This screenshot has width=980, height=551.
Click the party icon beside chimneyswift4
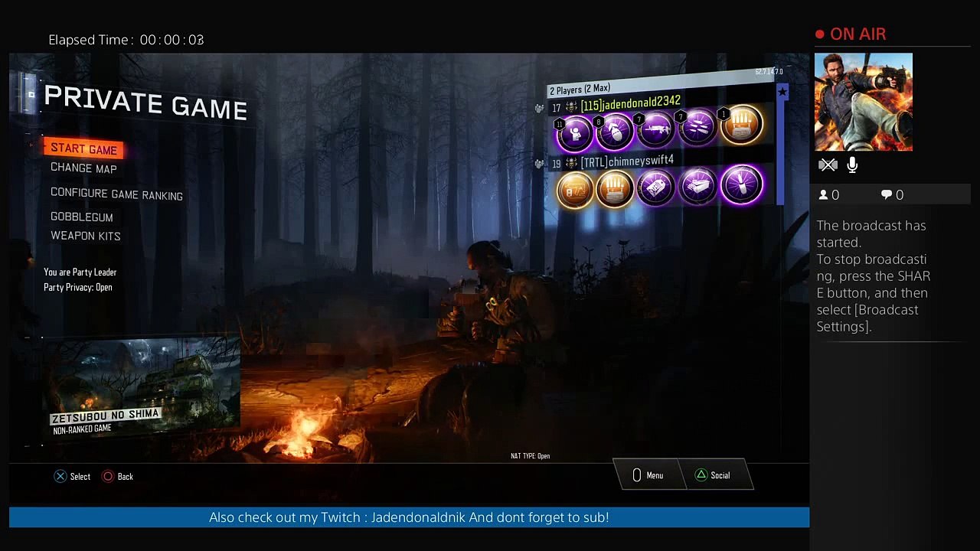(x=540, y=164)
